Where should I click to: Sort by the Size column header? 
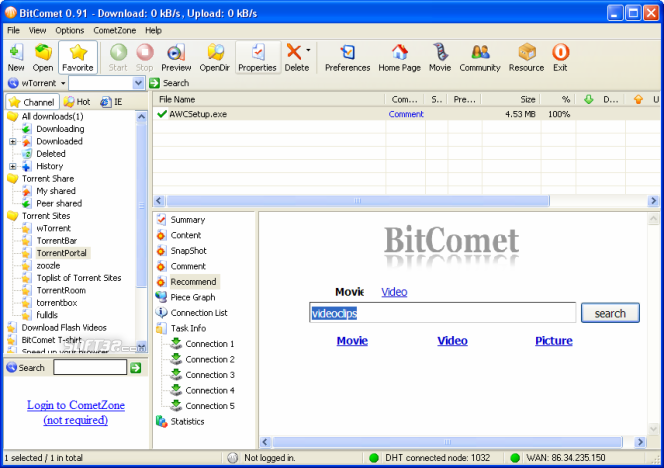(x=511, y=100)
